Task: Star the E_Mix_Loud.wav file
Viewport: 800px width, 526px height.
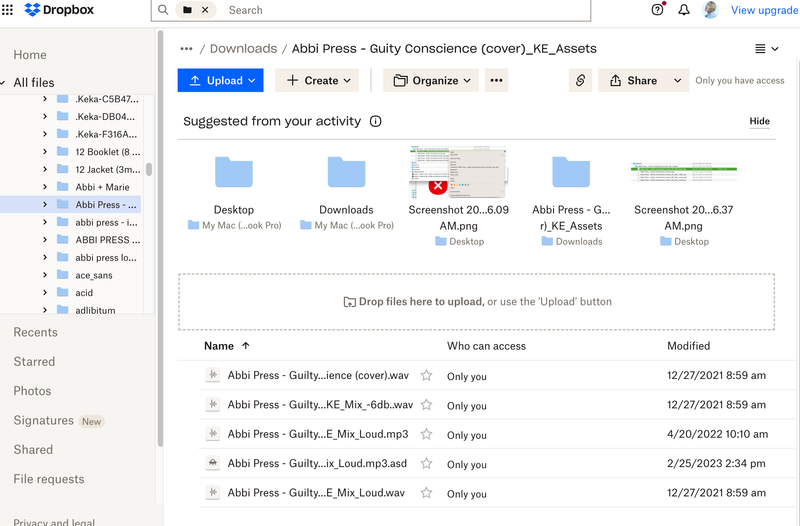Action: click(426, 493)
